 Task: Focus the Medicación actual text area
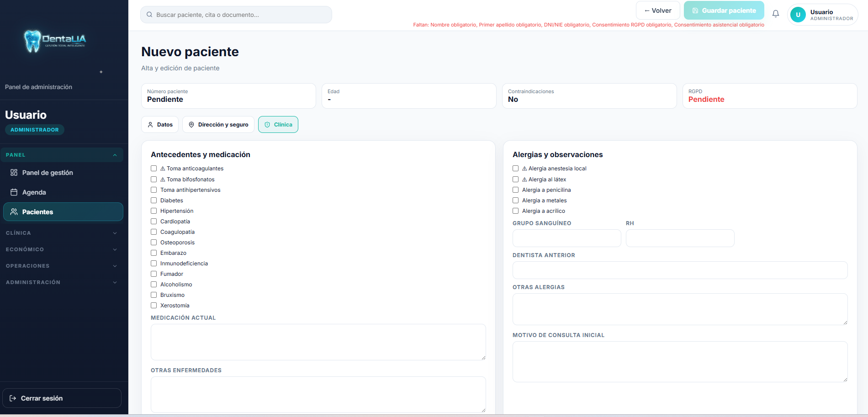click(318, 342)
